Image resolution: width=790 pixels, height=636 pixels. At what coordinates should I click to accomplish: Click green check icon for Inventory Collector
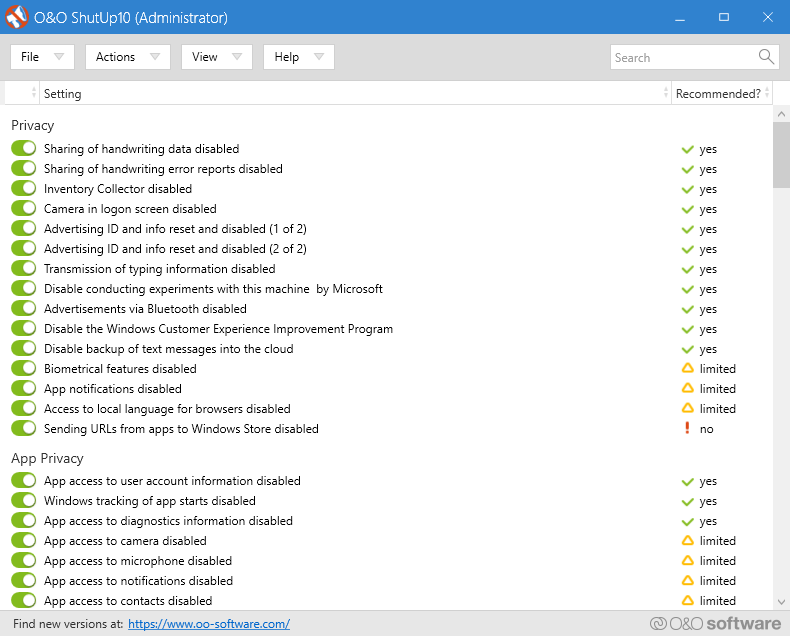687,189
